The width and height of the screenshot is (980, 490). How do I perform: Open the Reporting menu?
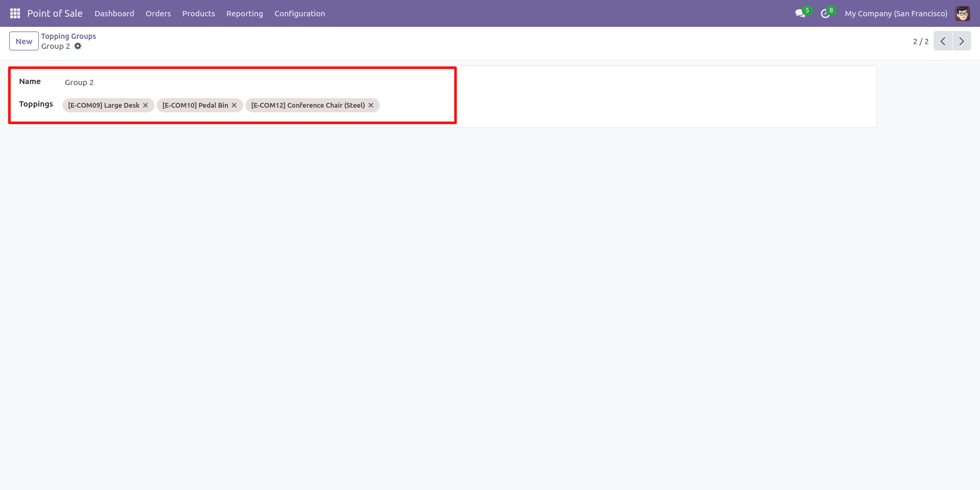[x=244, y=13]
